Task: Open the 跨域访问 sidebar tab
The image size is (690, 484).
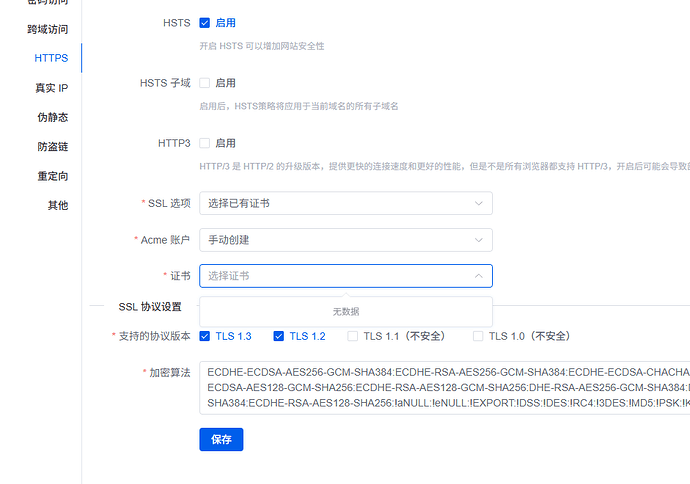Action: [47, 28]
